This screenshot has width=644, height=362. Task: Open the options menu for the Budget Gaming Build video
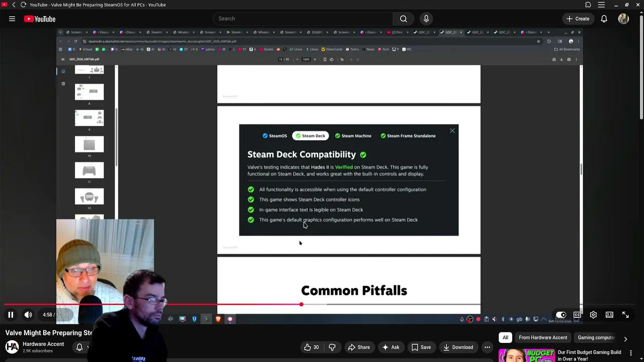coord(631,353)
